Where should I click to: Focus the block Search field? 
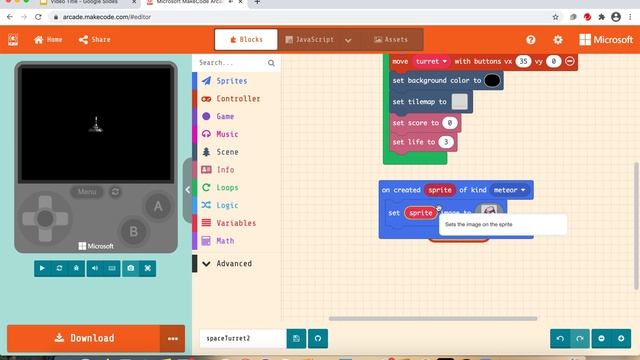pyautogui.click(x=231, y=63)
